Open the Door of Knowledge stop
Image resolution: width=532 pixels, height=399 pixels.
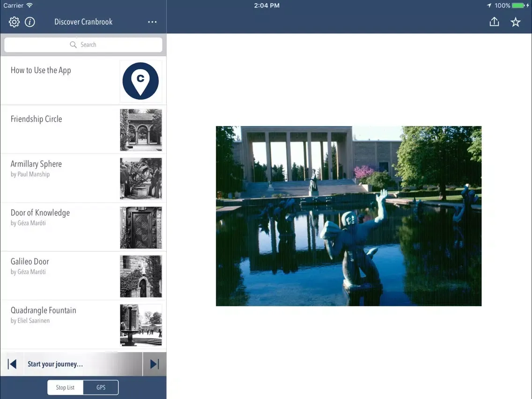(x=83, y=227)
